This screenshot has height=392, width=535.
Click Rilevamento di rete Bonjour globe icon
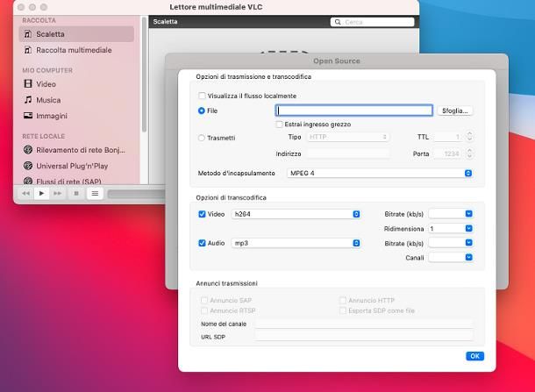click(28, 150)
